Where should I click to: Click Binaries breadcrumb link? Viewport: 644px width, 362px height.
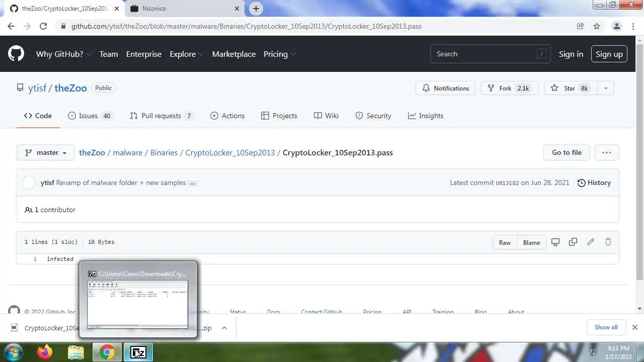[164, 152]
